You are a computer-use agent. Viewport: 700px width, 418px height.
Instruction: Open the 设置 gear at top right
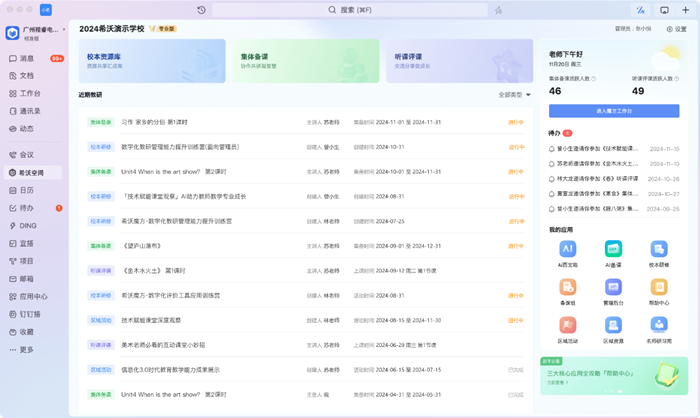click(676, 29)
